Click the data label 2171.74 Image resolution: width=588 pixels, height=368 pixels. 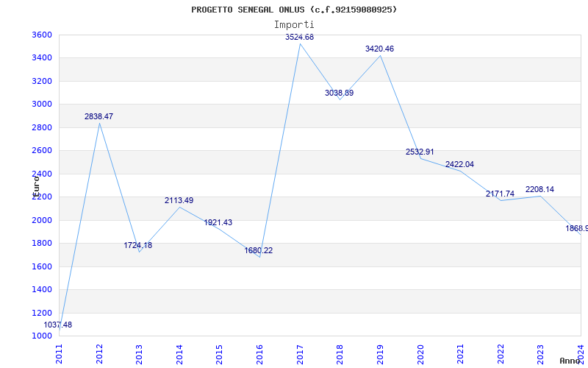[500, 194]
